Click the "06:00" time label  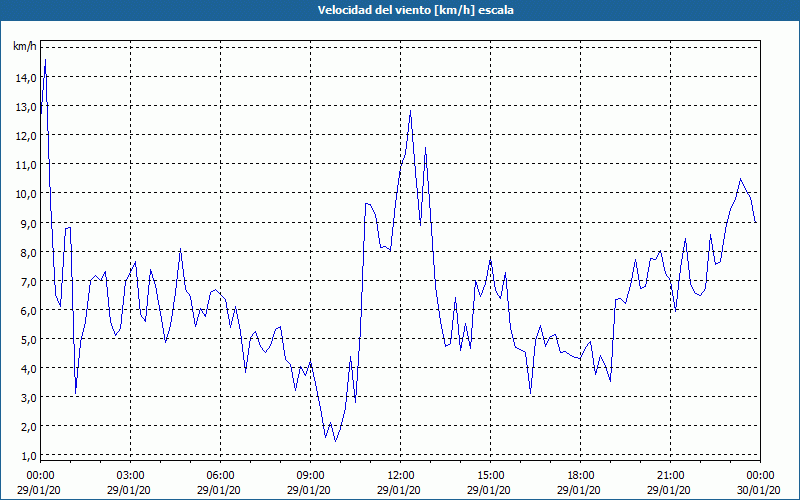point(220,476)
